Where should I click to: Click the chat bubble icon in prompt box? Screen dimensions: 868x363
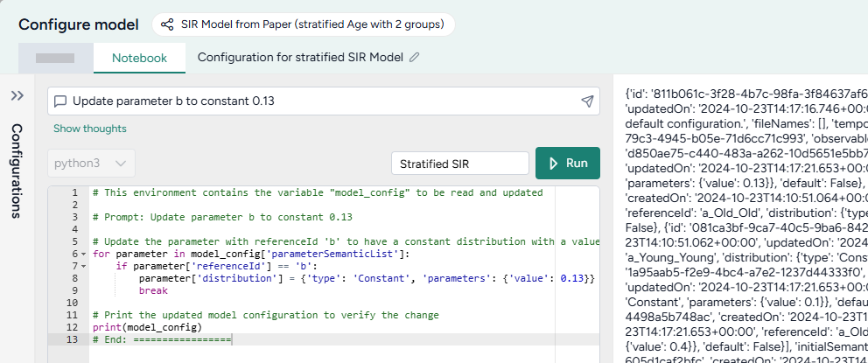[x=60, y=101]
